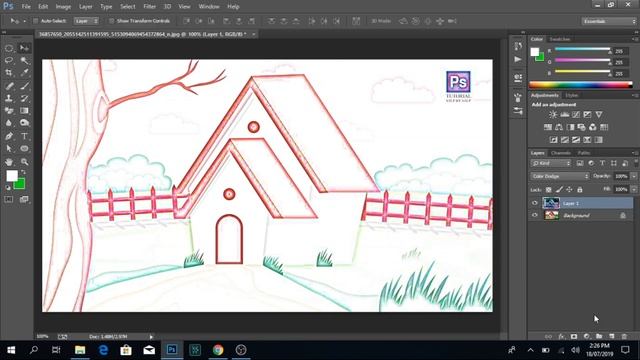
Task: Select the Healing Brush tool
Action: pyautogui.click(x=9, y=86)
